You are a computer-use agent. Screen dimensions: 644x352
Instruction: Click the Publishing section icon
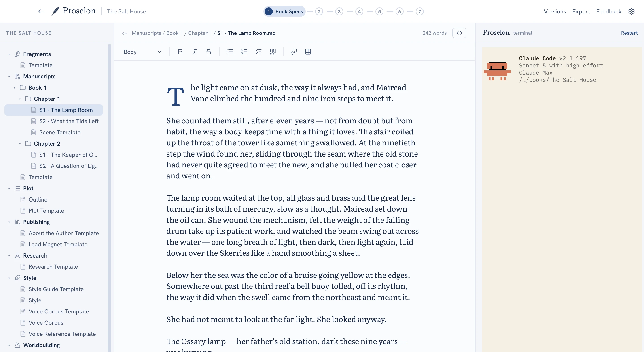[17, 222]
